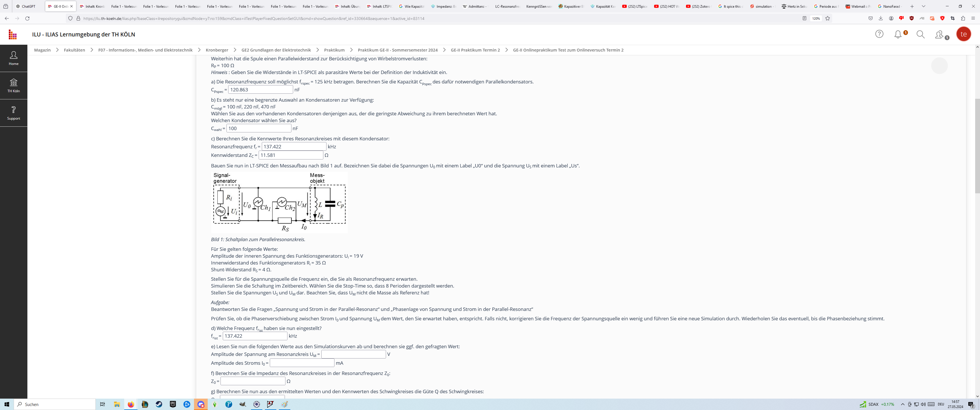Go back with the browser back arrow

[x=7, y=18]
